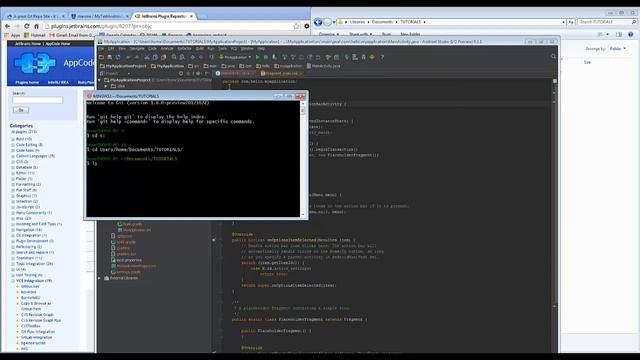Click New folder in the Explorer toolbar

(x=410, y=34)
